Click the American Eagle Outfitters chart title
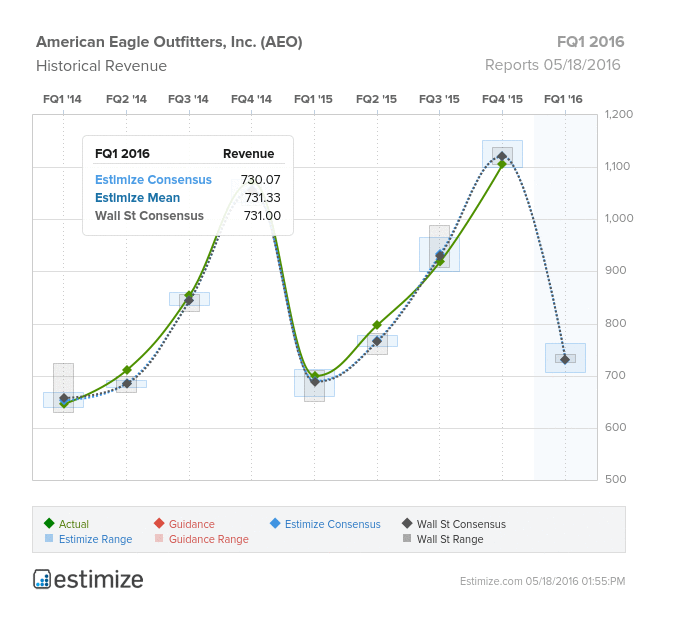 pos(169,42)
